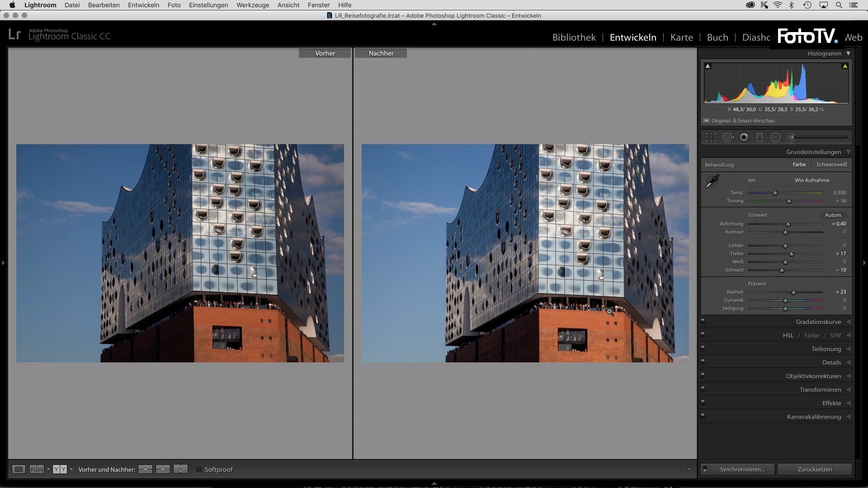The width and height of the screenshot is (868, 488).
Task: Click the Vorher preview image
Action: (180, 253)
